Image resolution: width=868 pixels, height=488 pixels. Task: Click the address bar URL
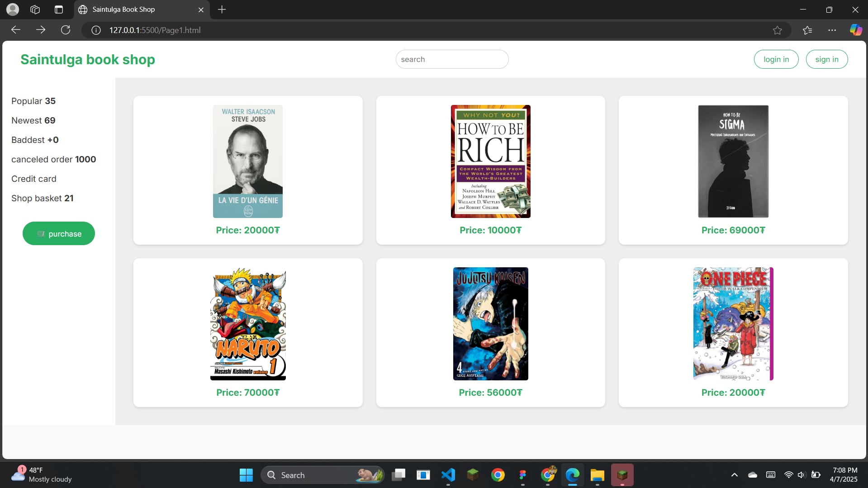(155, 30)
